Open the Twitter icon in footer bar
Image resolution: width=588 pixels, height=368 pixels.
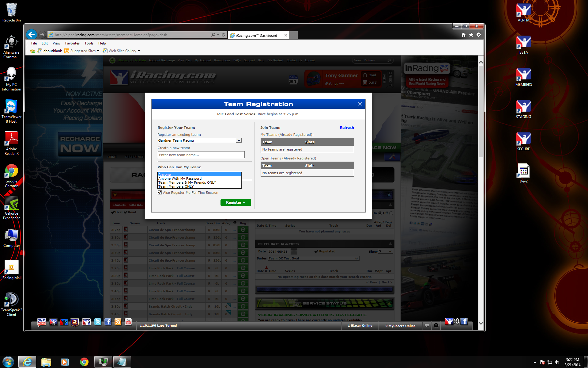[x=97, y=322]
